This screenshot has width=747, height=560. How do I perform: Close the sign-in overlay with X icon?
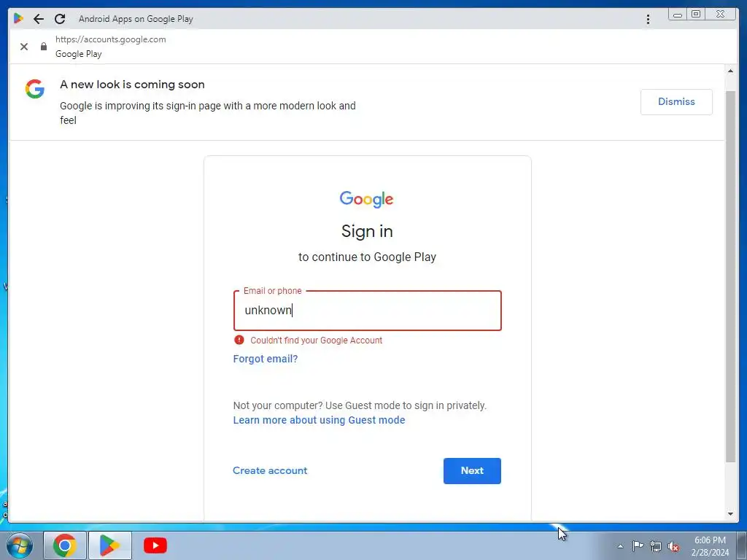[x=24, y=47]
